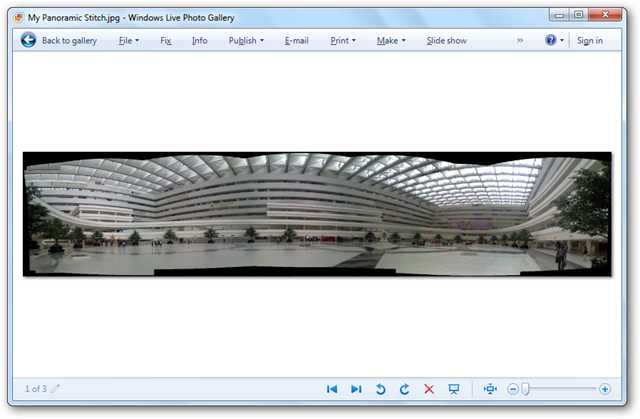Image resolution: width=640 pixels, height=419 pixels.
Task: Go to the previous photo
Action: [x=332, y=389]
